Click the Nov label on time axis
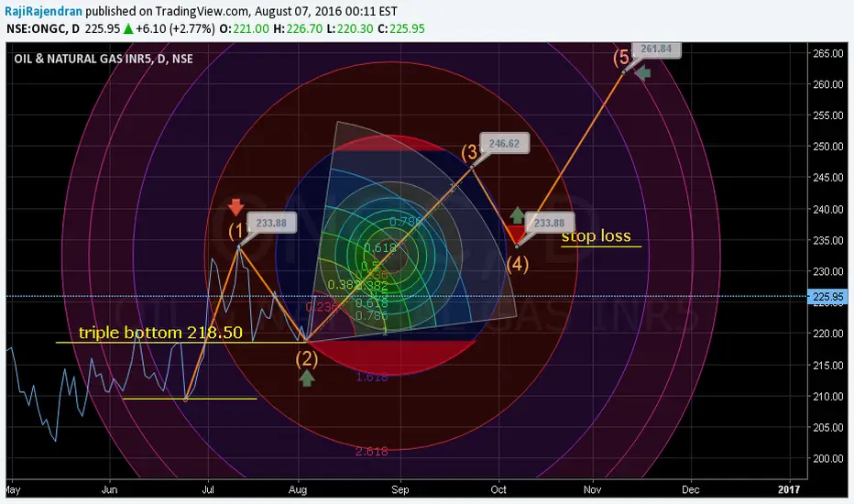The height and width of the screenshot is (504, 854). point(592,489)
